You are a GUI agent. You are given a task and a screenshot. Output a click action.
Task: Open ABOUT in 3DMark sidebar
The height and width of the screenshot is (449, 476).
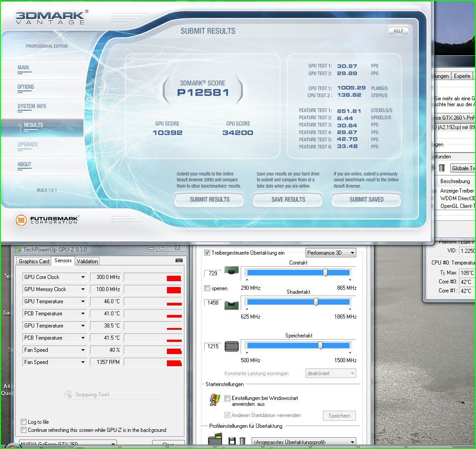click(x=24, y=164)
